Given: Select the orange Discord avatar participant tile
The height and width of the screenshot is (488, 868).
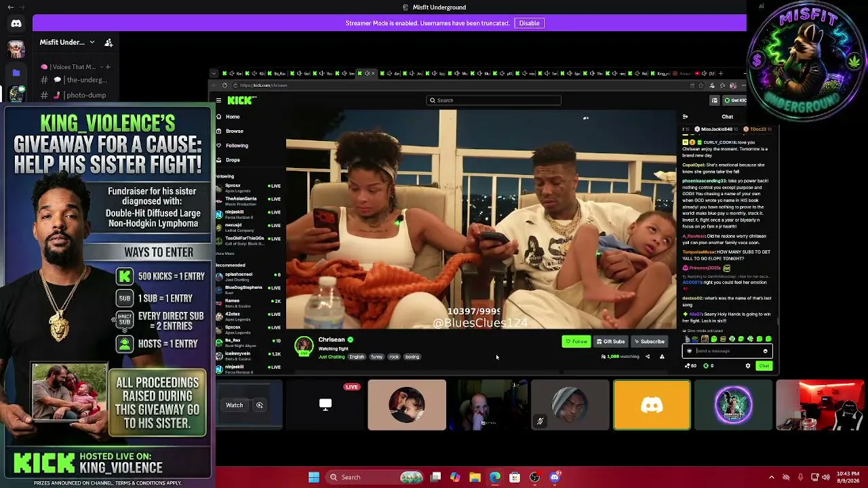Looking at the screenshot, I should (x=652, y=405).
